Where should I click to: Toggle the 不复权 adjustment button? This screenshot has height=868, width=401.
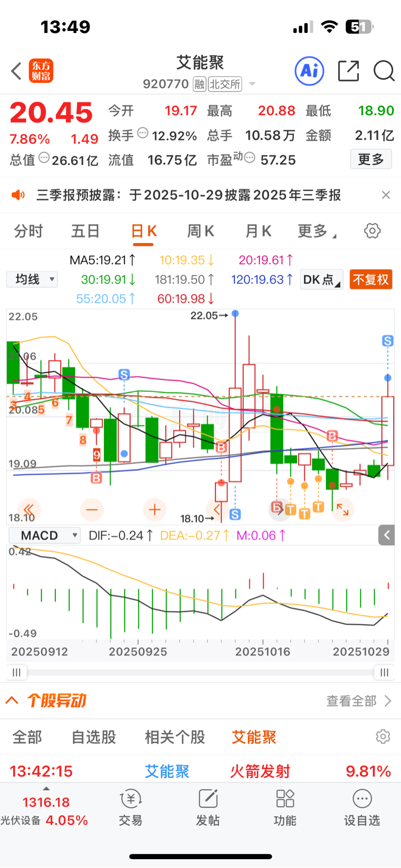pos(371,280)
